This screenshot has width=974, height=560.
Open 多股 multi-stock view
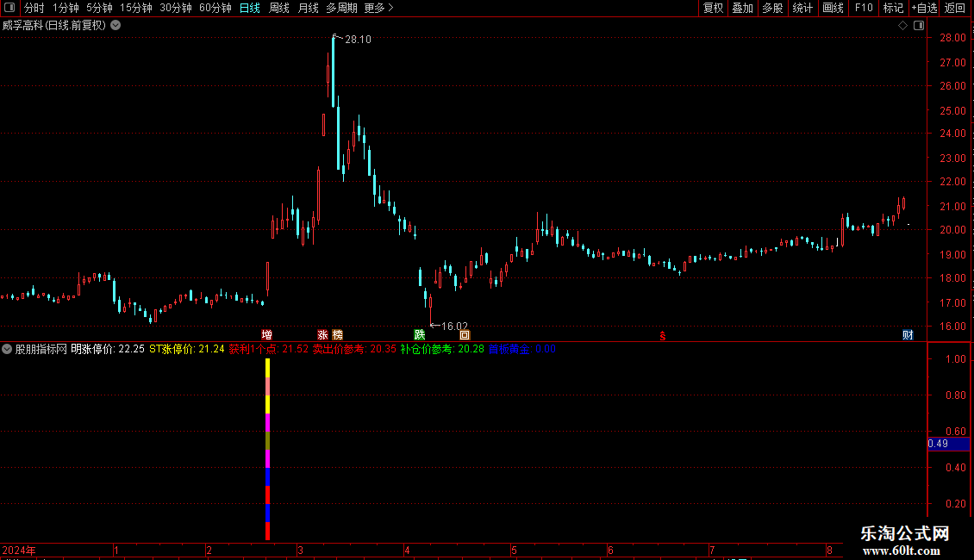(772, 8)
